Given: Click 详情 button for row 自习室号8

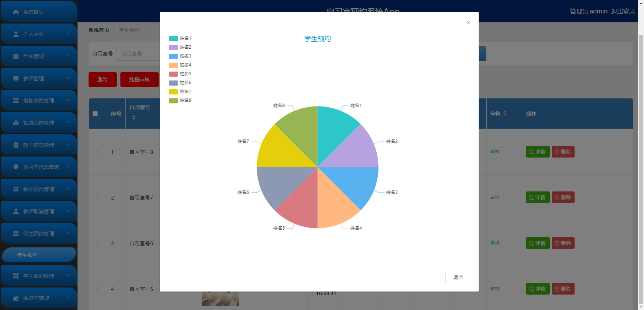Looking at the screenshot, I should point(538,152).
